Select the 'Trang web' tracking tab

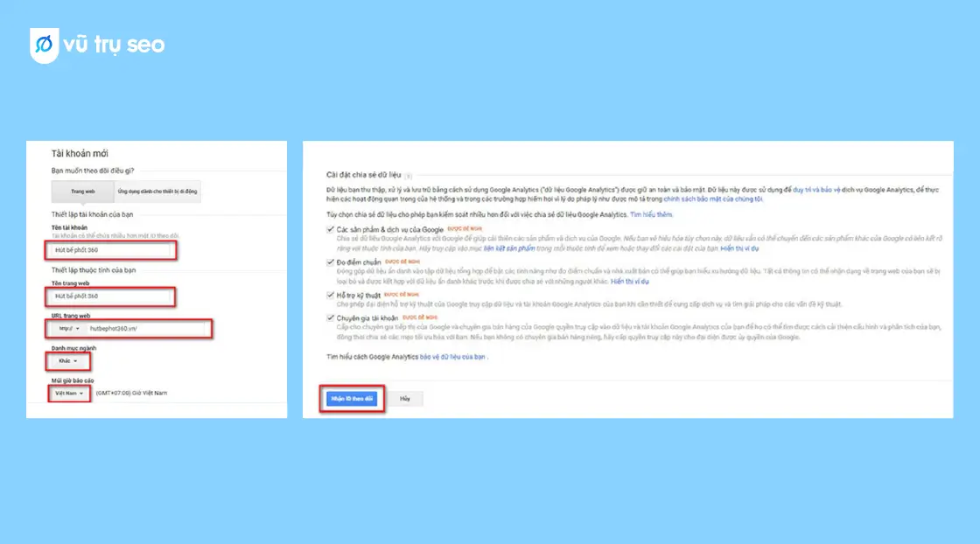point(82,192)
